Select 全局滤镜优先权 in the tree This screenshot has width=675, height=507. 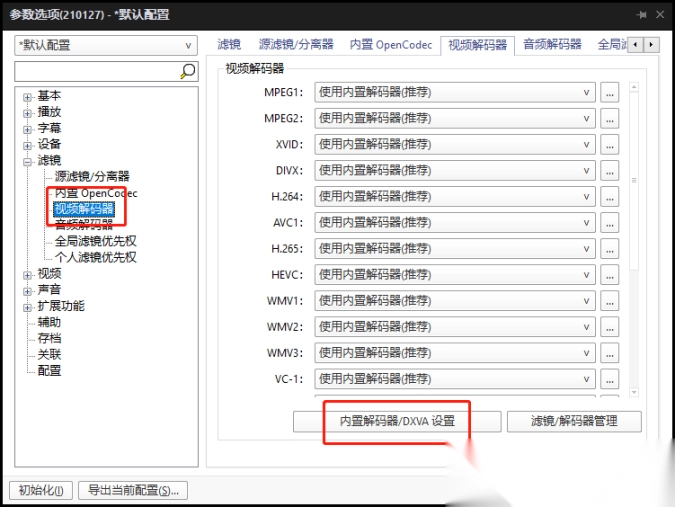pyautogui.click(x=95, y=241)
